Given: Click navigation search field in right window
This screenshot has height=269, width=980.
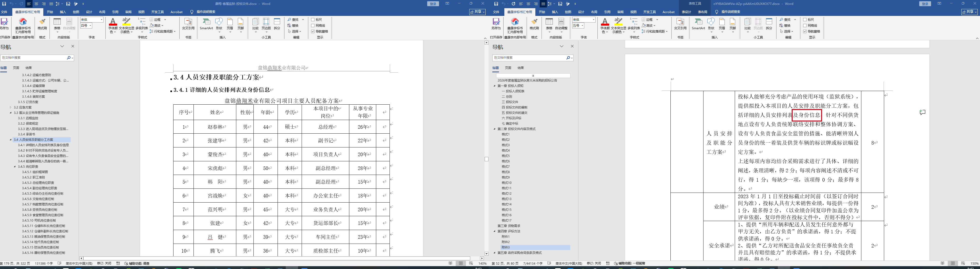Looking at the screenshot, I should (x=528, y=58).
